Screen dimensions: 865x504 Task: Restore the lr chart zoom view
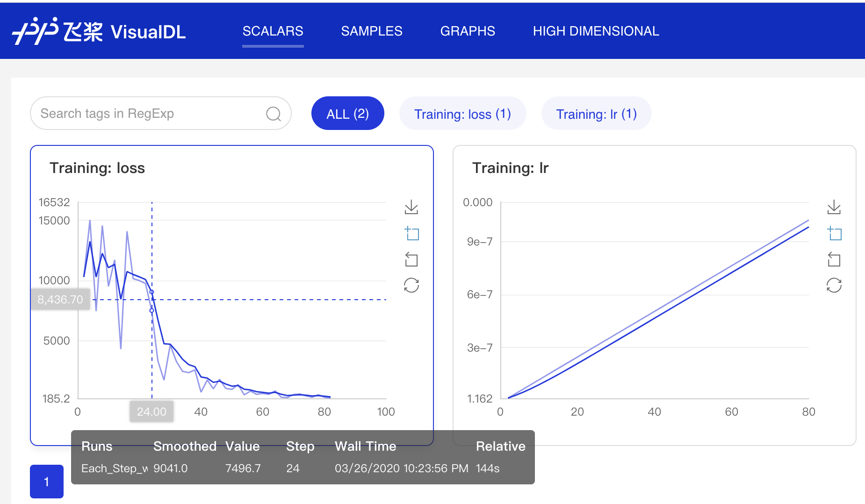click(x=834, y=259)
